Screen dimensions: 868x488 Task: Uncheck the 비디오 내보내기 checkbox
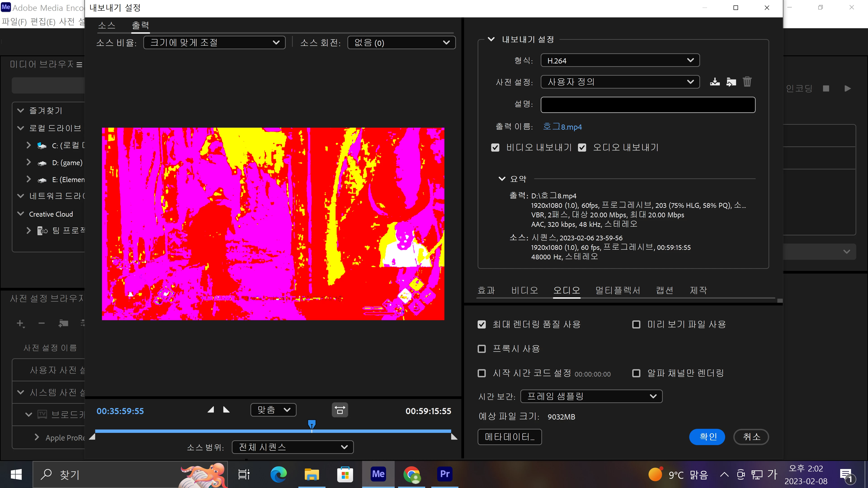tap(495, 148)
